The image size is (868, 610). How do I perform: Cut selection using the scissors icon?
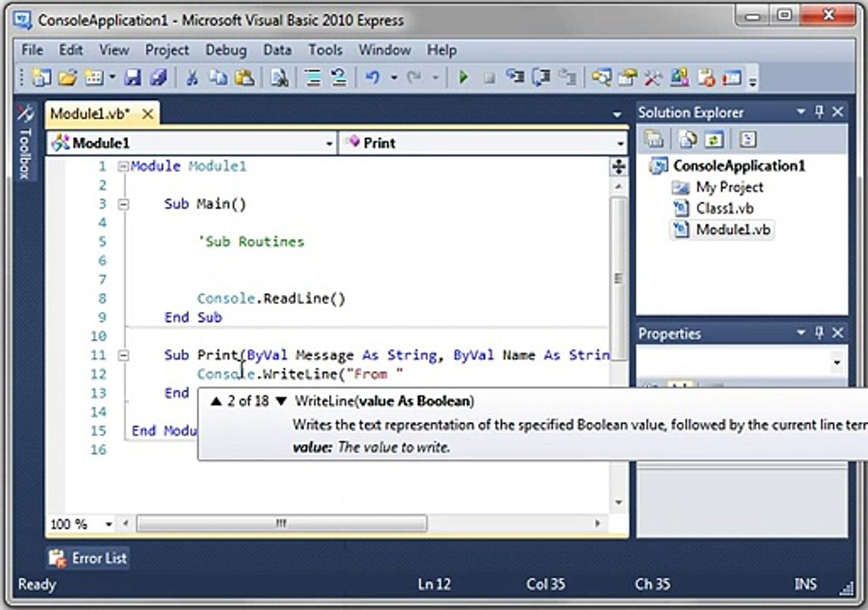click(192, 77)
